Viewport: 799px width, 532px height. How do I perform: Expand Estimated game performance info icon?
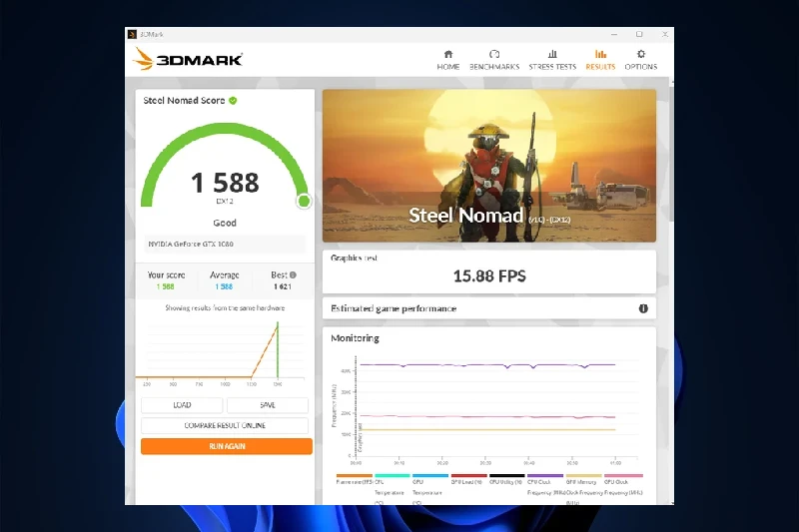pos(643,308)
